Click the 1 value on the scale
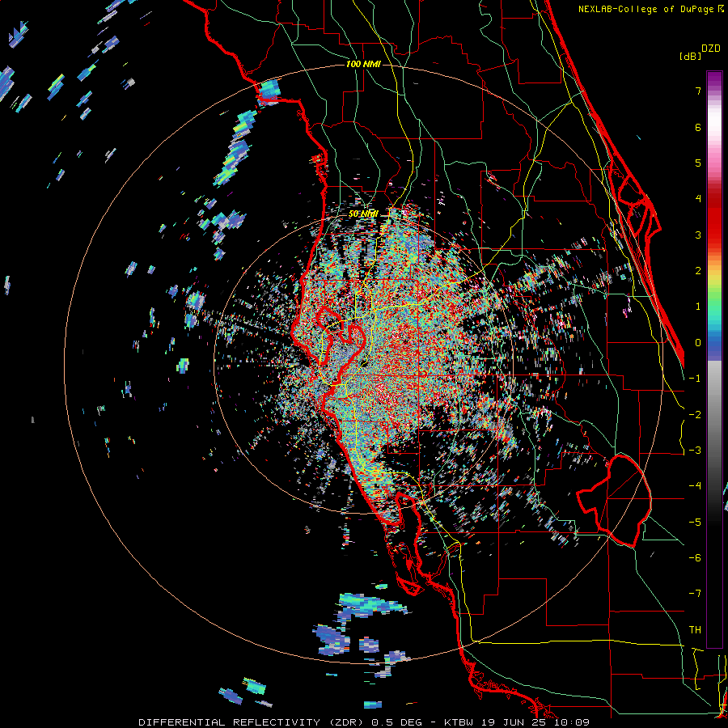The width and height of the screenshot is (728, 728). (698, 307)
